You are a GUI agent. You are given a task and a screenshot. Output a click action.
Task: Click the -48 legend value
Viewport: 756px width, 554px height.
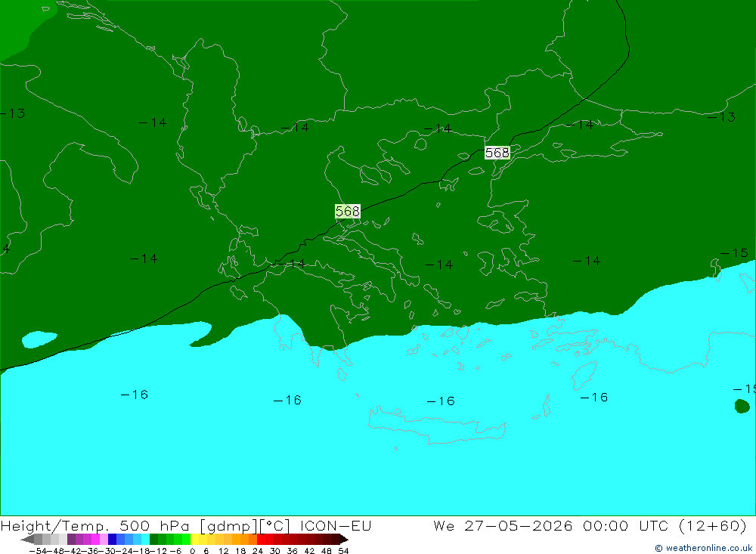[x=55, y=551]
